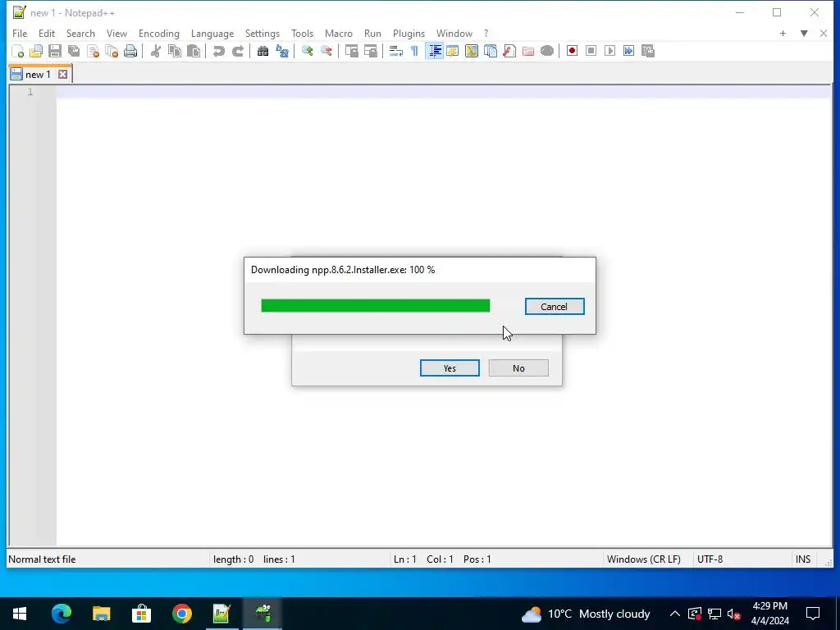Click the Synchronize Horizontal Scrolling icon

[370, 51]
